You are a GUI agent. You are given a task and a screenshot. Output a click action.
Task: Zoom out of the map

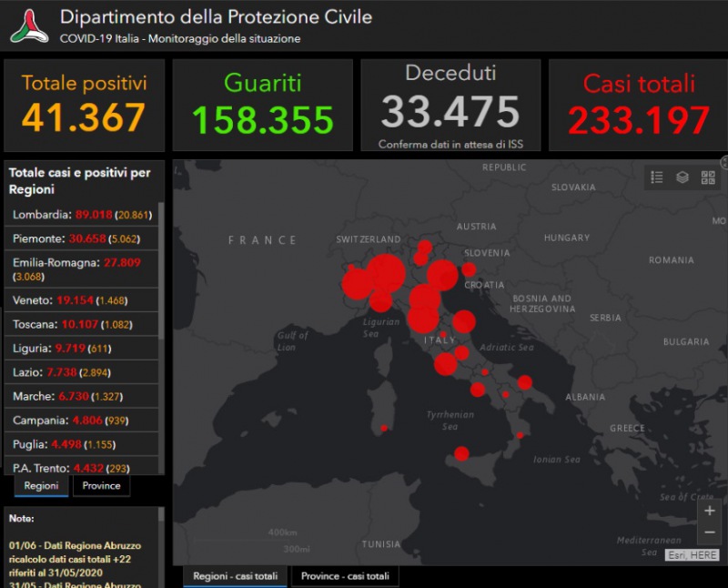(x=710, y=532)
